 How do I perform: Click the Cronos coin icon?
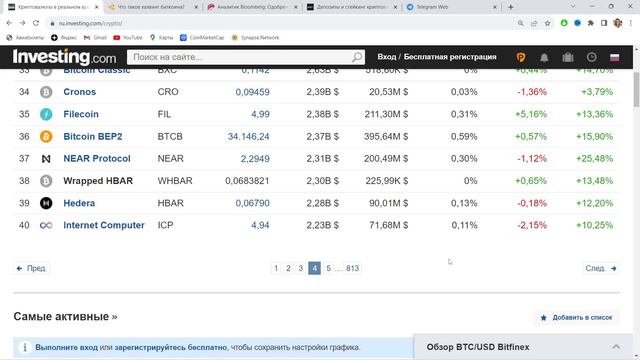46,92
